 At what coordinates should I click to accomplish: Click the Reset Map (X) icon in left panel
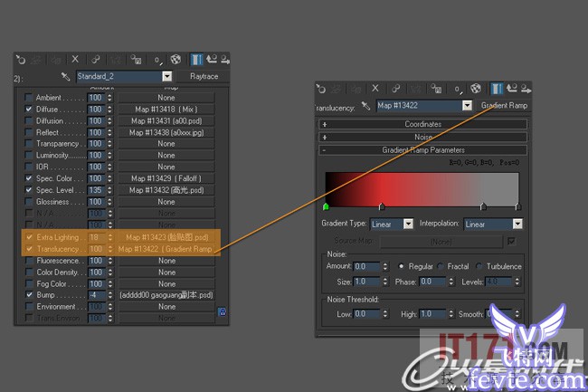point(75,59)
